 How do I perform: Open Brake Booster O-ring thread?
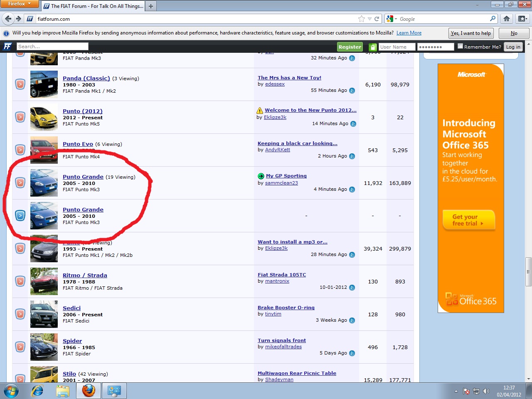click(286, 308)
